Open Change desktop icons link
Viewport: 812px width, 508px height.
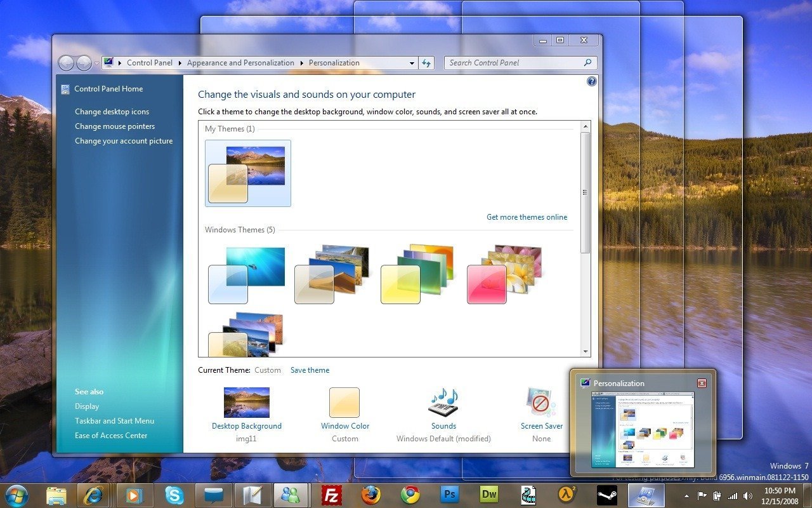pyautogui.click(x=112, y=112)
